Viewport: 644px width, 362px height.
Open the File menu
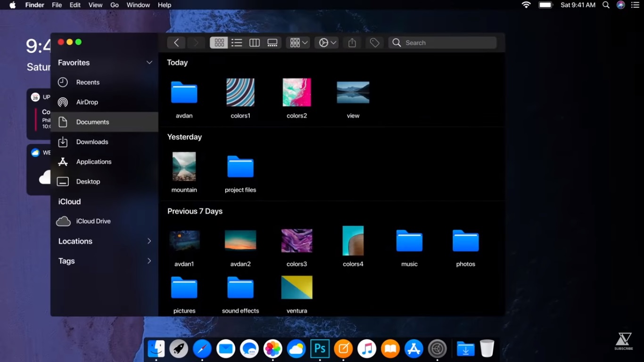click(x=57, y=5)
